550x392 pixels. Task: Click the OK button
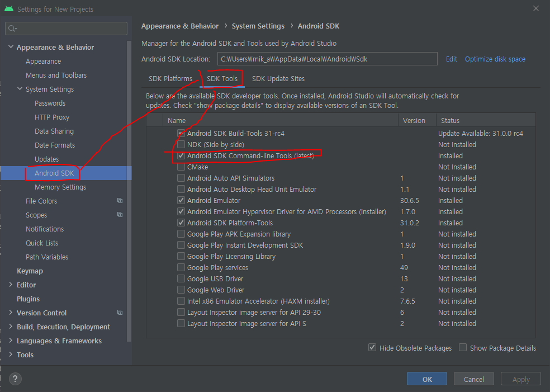[x=427, y=379]
